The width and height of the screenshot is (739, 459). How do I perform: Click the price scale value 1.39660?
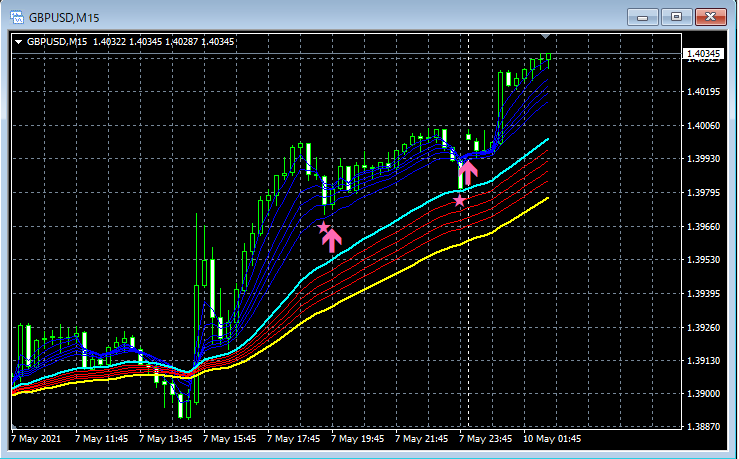point(704,226)
